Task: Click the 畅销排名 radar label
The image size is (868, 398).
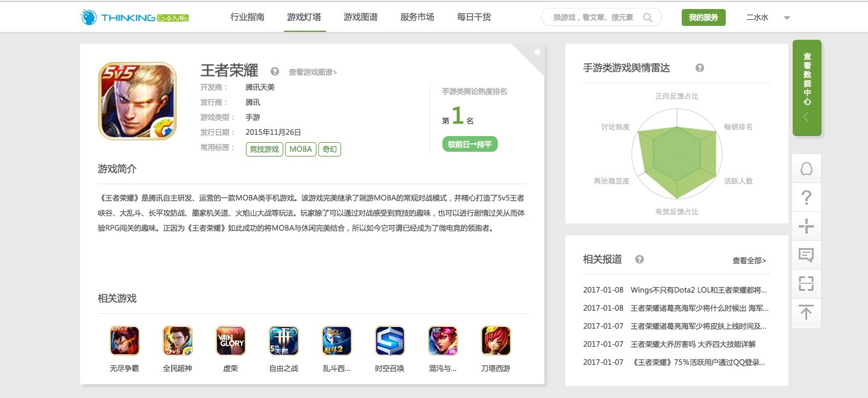Action: pos(738,127)
